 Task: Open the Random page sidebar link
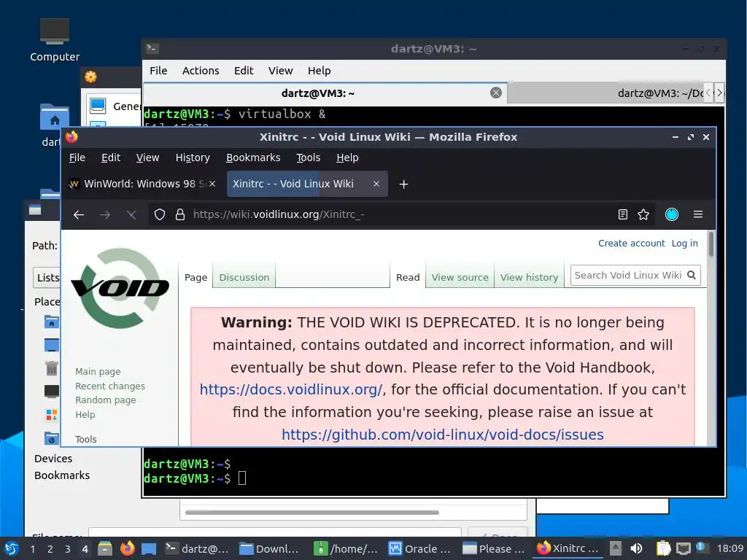click(x=105, y=400)
